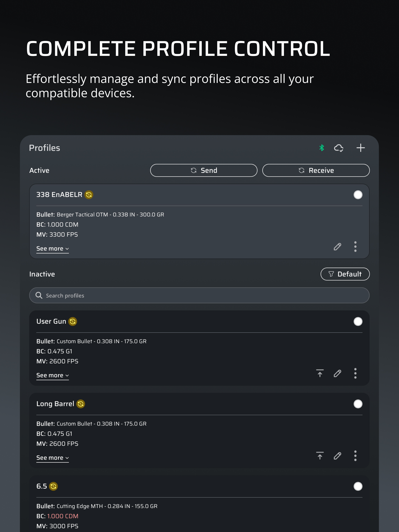Screen dimensions: 399x532
Task: Expand See more under Long Barrel
Action: (x=52, y=458)
